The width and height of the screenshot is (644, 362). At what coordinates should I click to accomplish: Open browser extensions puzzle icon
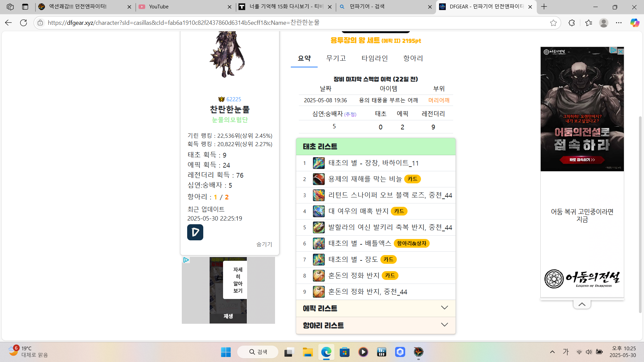tap(572, 23)
